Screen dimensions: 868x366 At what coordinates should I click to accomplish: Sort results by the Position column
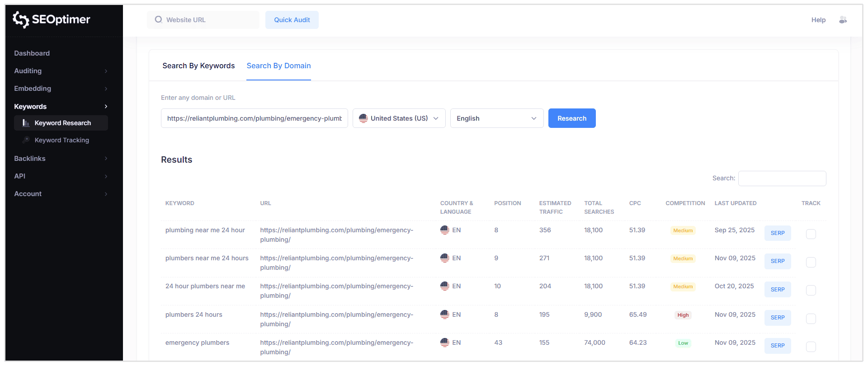pyautogui.click(x=507, y=203)
